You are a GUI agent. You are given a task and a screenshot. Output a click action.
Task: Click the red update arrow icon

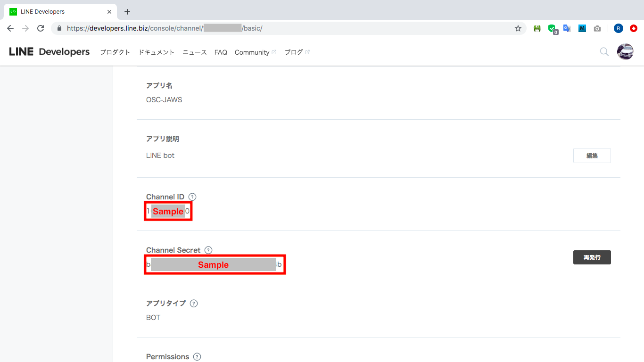634,28
